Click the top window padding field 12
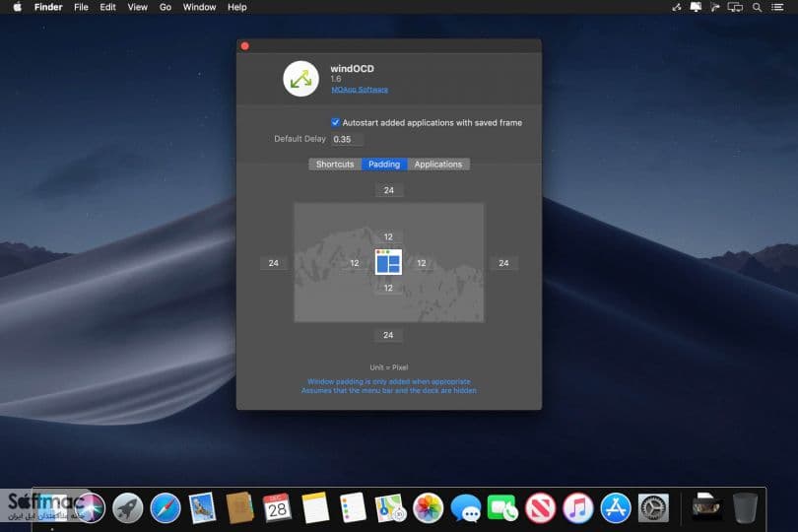798x532 pixels. point(388,236)
